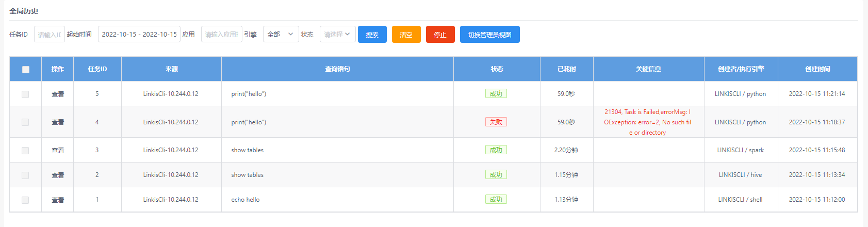868x227 pixels.
Task: Click the 应用 name input field
Action: pos(221,35)
